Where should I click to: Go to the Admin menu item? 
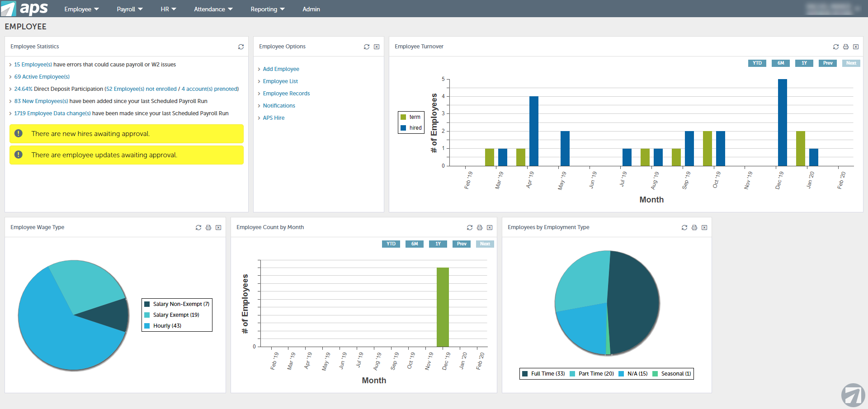[x=311, y=9]
